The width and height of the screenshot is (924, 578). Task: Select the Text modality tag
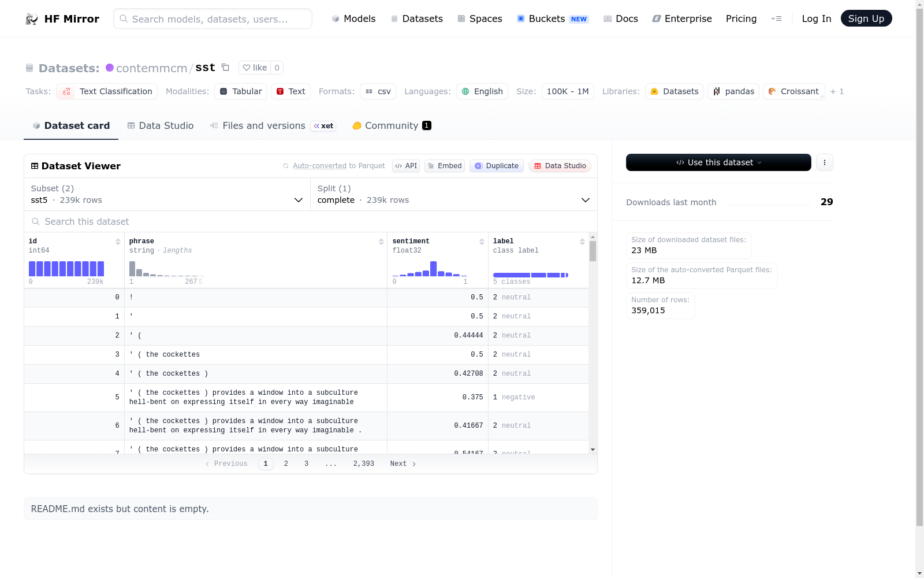pos(291,91)
